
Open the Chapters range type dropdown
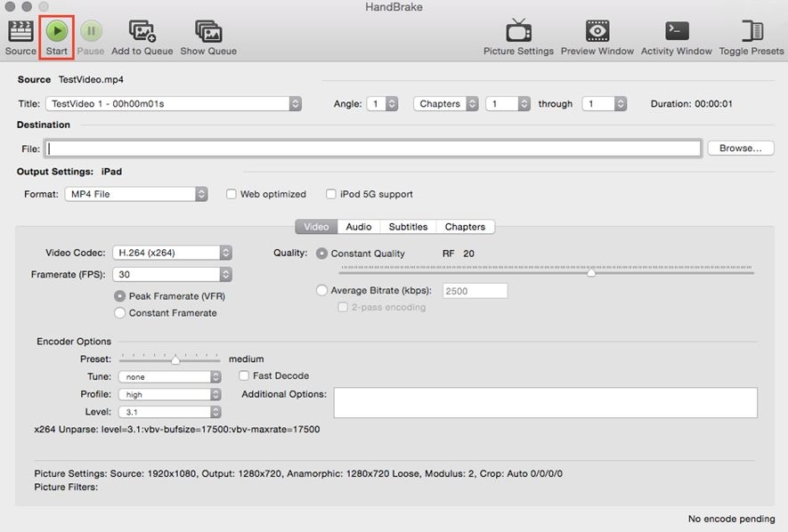(x=446, y=104)
